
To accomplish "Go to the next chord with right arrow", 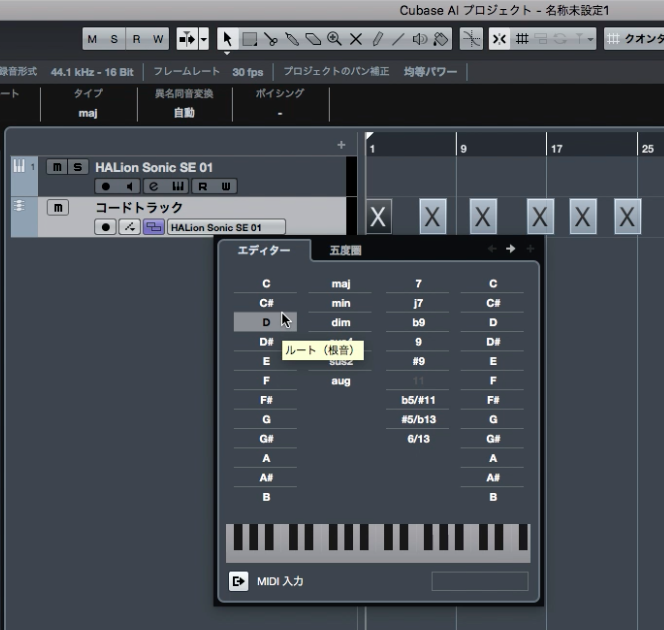I will (511, 249).
